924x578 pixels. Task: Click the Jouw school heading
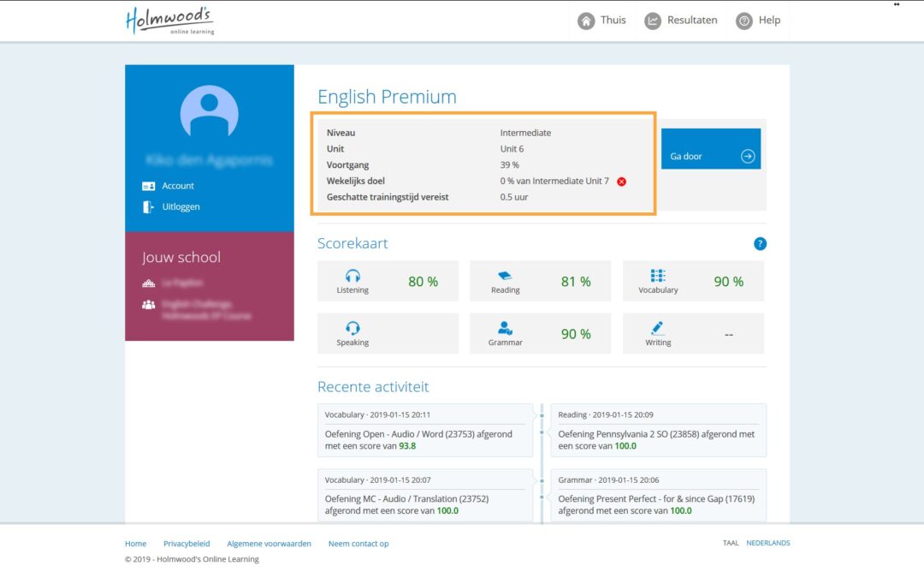[181, 258]
